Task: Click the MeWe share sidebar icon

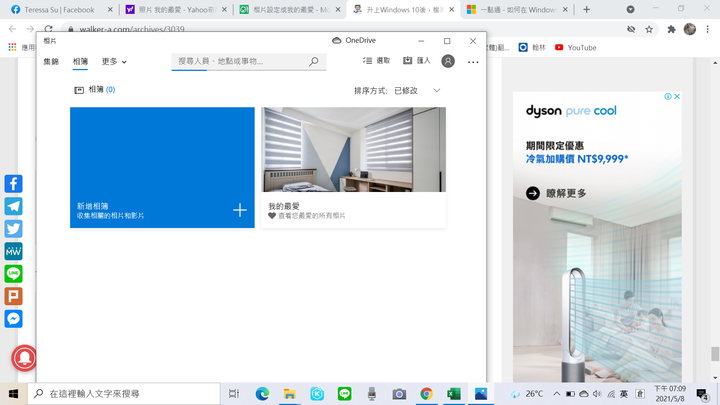Action: click(13, 251)
